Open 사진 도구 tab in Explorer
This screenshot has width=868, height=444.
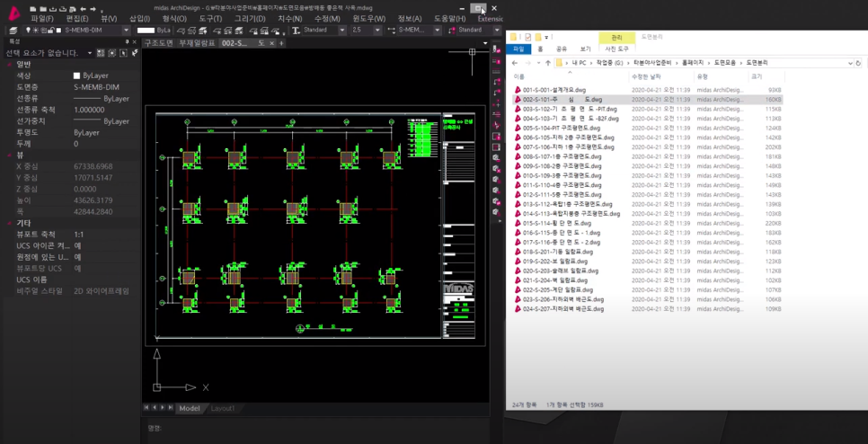point(616,49)
